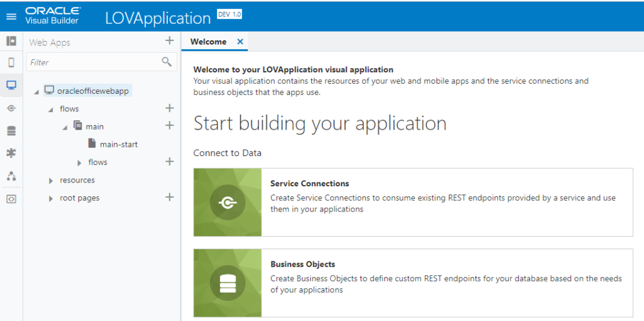644x321 pixels.
Task: Open Mobile Applications in the sidebar
Action: (x=11, y=62)
